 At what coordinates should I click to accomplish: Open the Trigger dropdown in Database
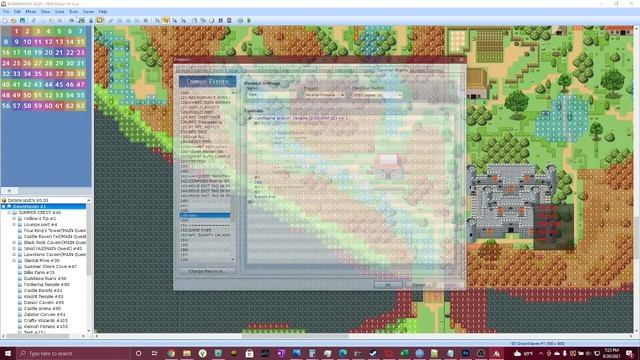coord(324,95)
